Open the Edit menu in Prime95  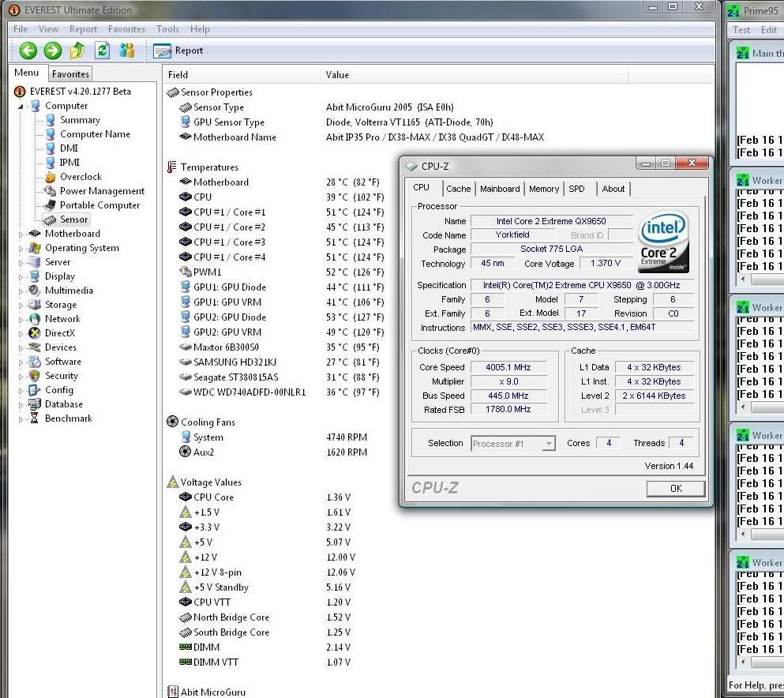[x=769, y=30]
